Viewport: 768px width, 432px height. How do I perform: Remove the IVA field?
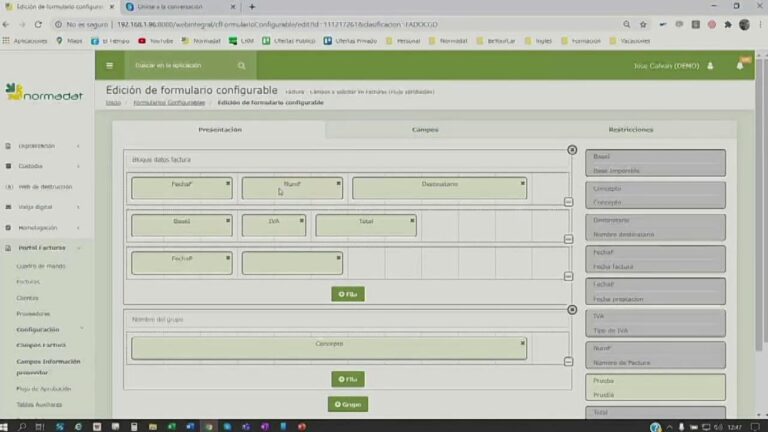coord(301,220)
